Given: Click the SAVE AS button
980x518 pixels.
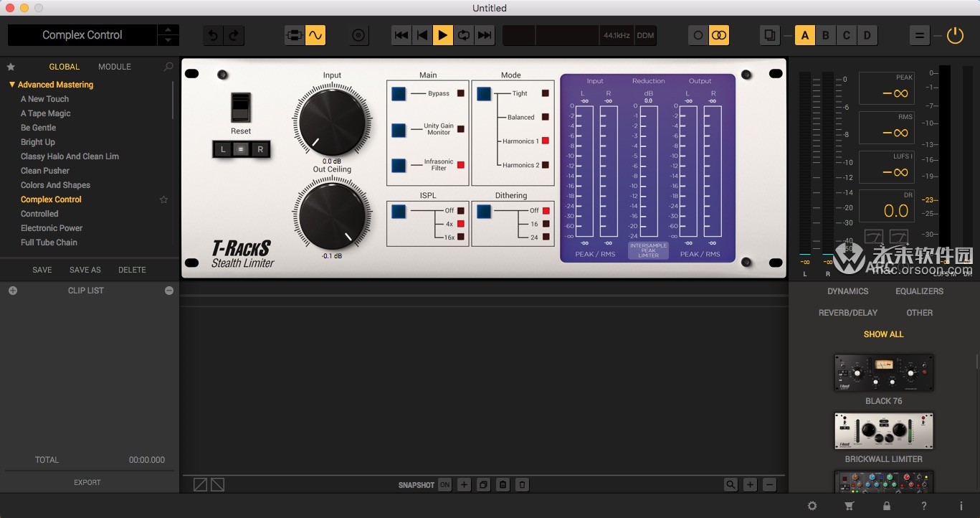Looking at the screenshot, I should tap(87, 269).
